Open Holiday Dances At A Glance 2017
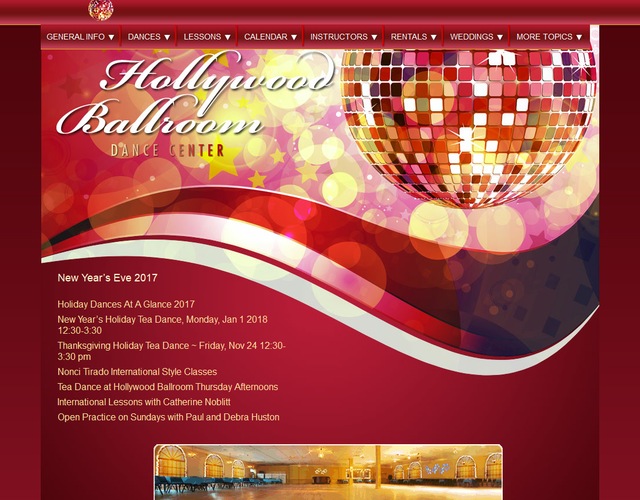The width and height of the screenshot is (640, 500). [126, 304]
